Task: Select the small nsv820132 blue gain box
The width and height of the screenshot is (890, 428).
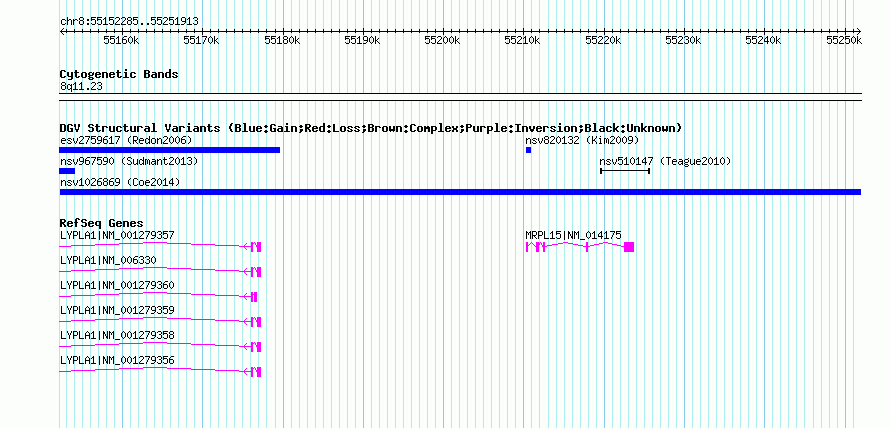Action: click(528, 150)
